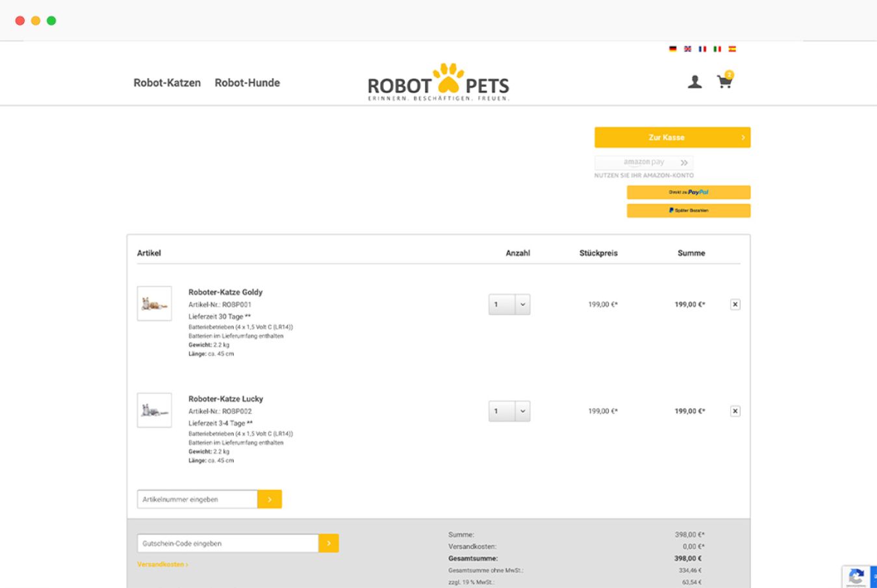Viewport: 877px width, 588px height.
Task: Open the Robot-Hunde menu
Action: [x=247, y=83]
